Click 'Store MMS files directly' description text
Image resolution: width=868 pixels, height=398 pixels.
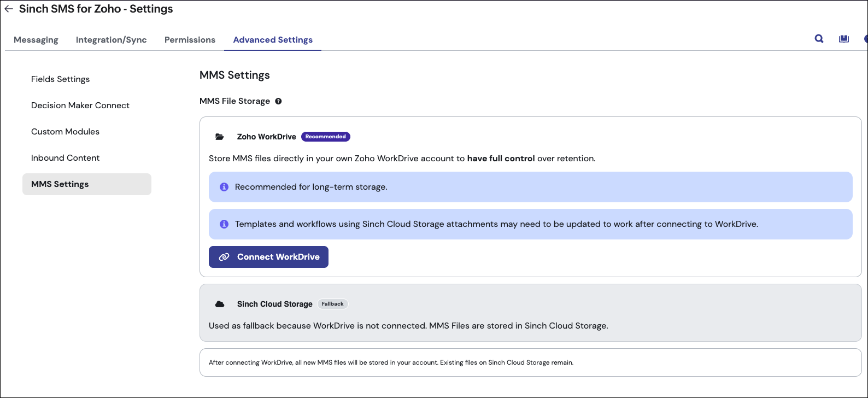click(x=402, y=159)
